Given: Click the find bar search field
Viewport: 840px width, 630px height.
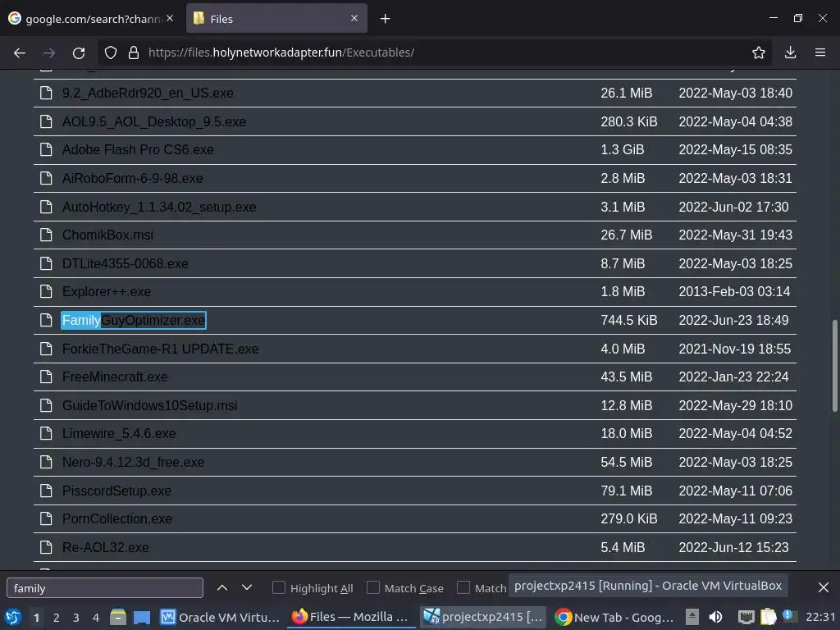Looking at the screenshot, I should pyautogui.click(x=105, y=587).
